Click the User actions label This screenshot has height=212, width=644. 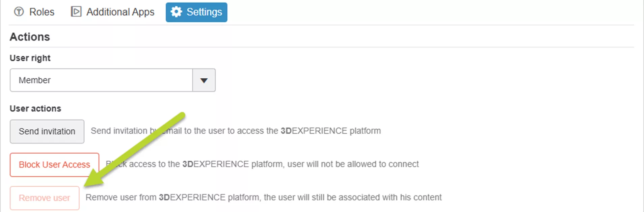[x=35, y=108]
